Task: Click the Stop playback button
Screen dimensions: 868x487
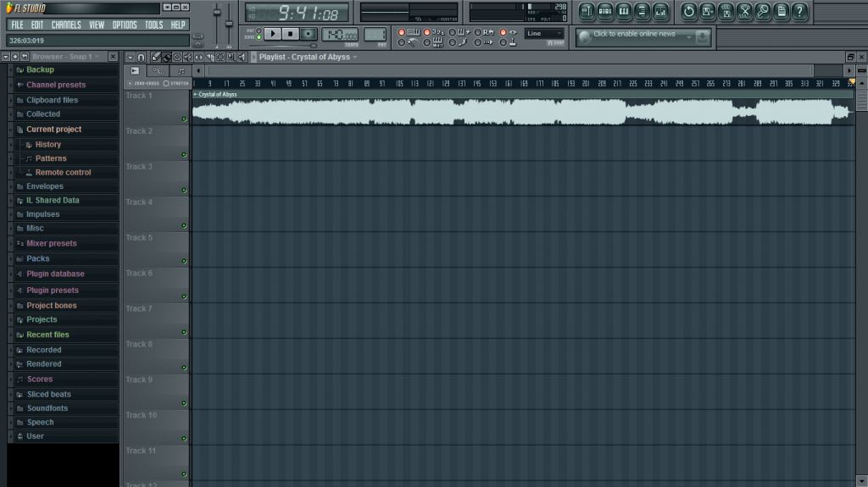Action: [x=290, y=34]
